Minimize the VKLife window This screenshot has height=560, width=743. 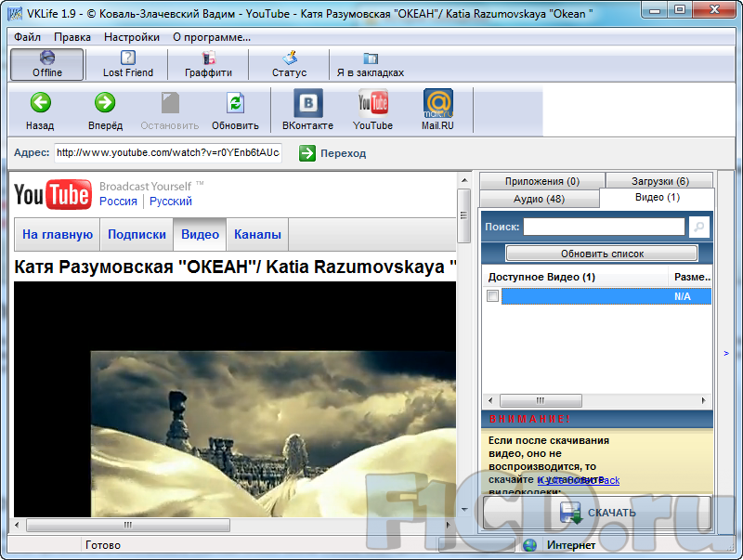pyautogui.click(x=656, y=9)
